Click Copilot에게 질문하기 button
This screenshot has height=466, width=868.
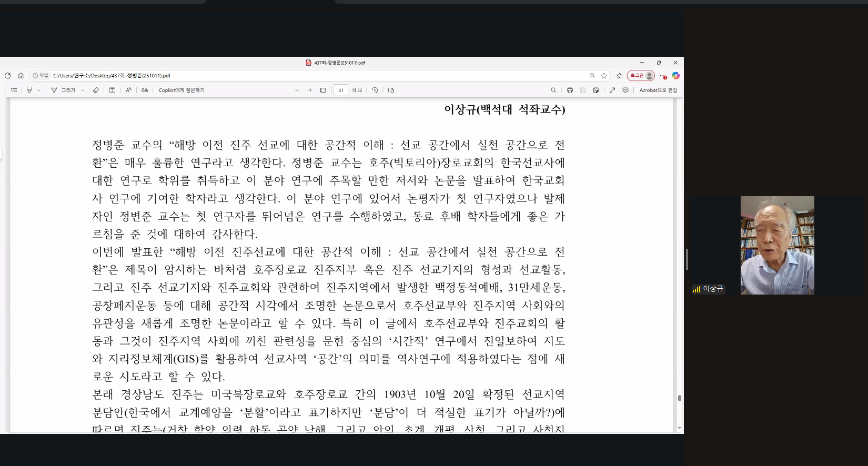(x=181, y=90)
